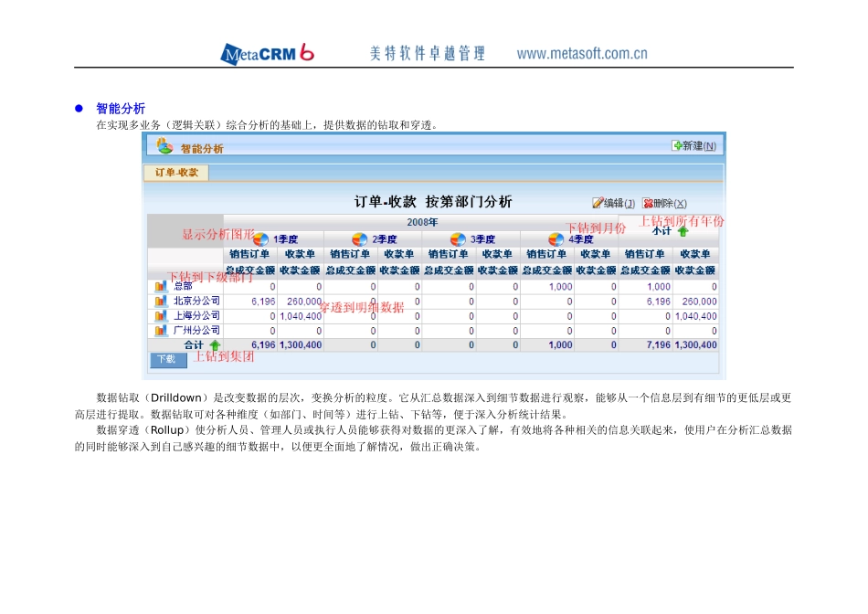The width and height of the screenshot is (868, 614).
Task: Select the 广州分公司 row label
Action: pos(197,331)
